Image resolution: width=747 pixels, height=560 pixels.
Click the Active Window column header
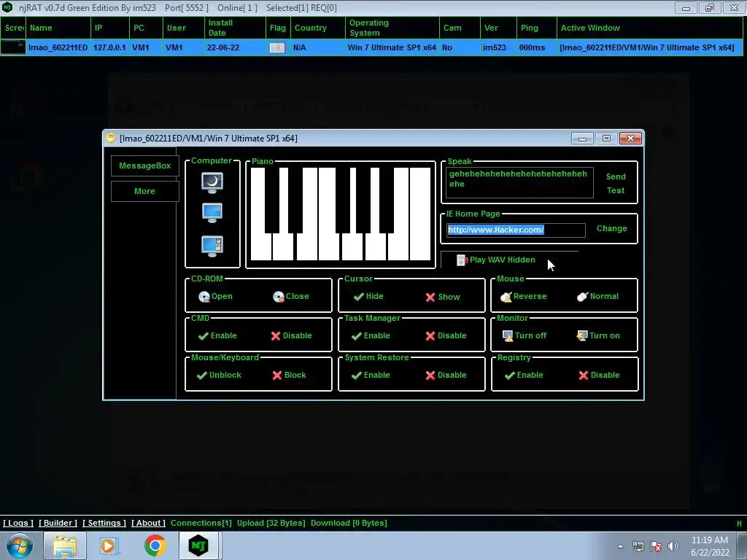650,28
